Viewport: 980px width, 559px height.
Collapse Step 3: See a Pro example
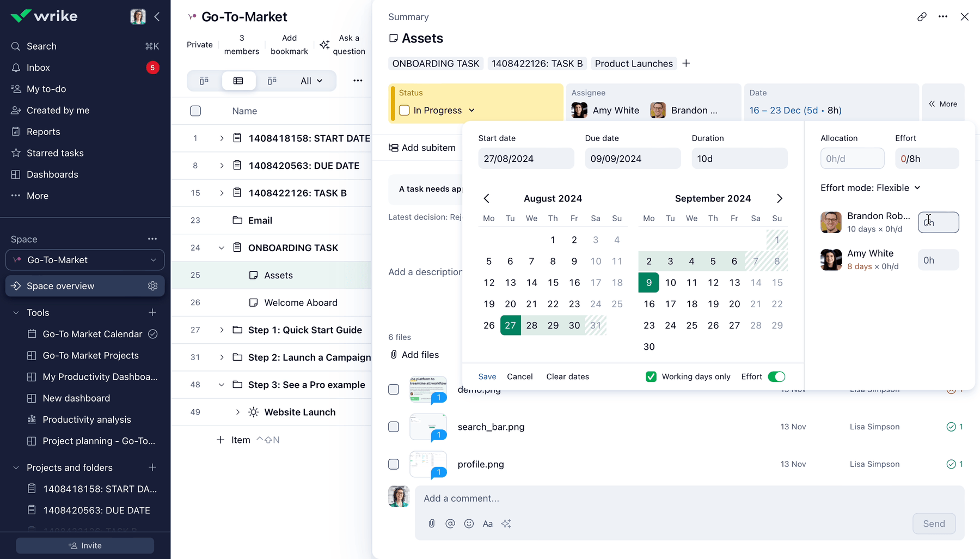click(222, 385)
